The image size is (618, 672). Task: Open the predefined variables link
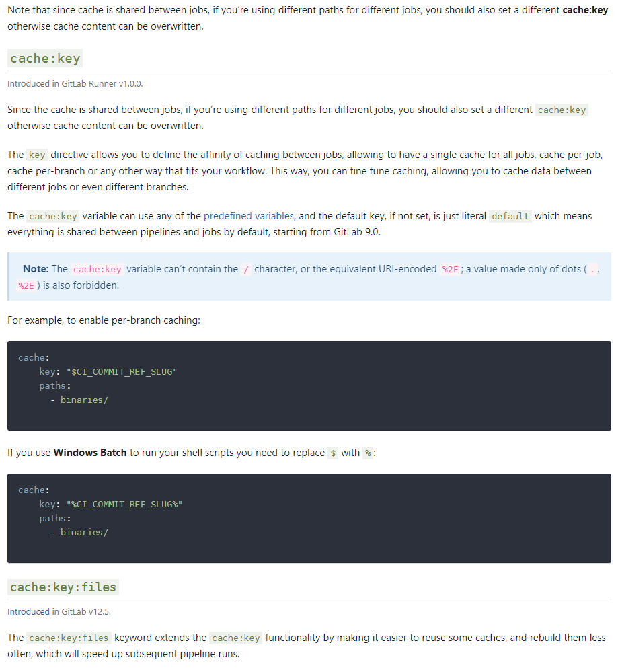(x=249, y=216)
